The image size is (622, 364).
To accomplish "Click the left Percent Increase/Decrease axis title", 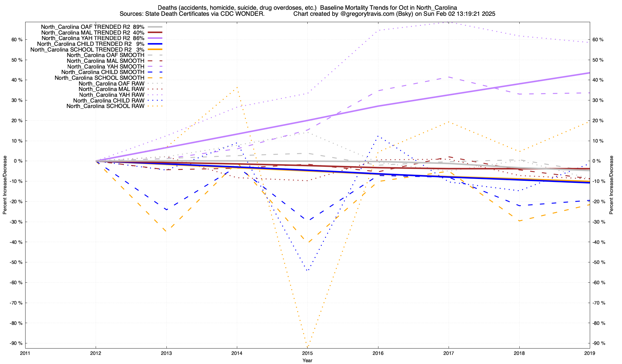I will pos(5,185).
